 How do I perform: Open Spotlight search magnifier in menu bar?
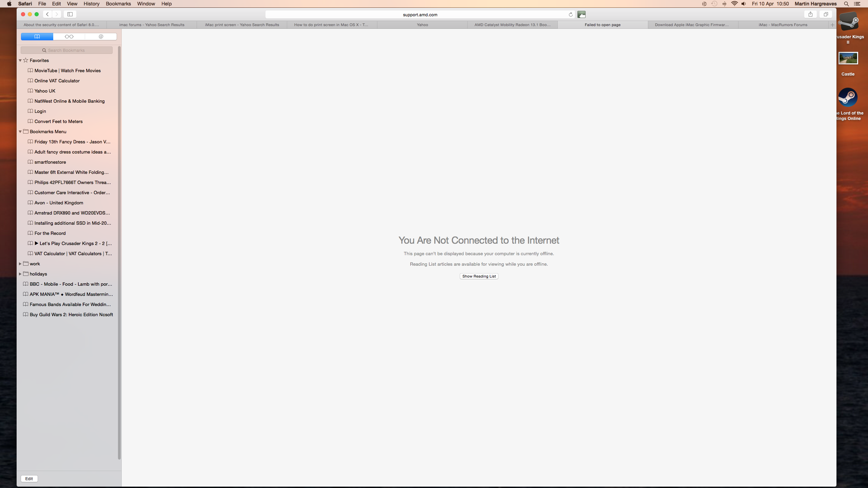846,4
